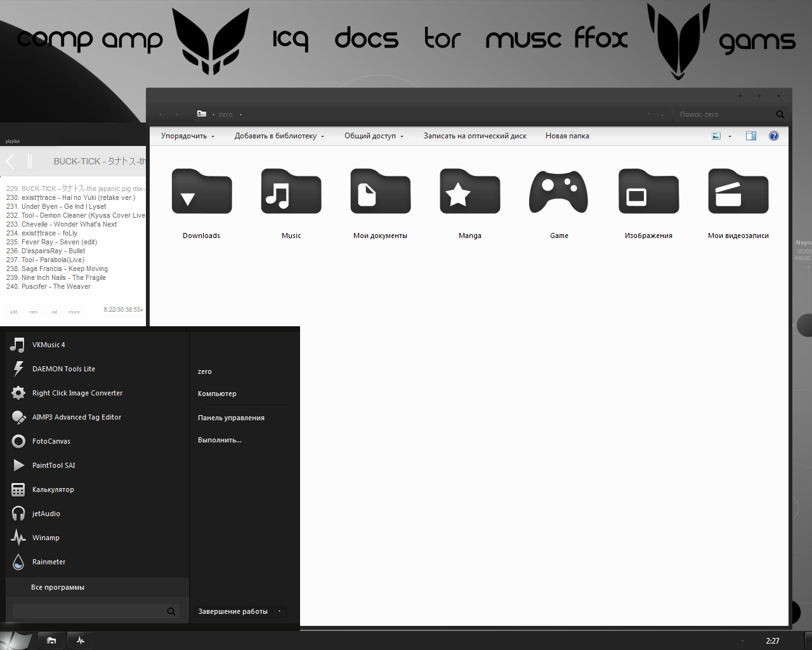The width and height of the screenshot is (812, 650).
Task: Click the taskbar clock showing 2:27
Action: pos(773,640)
